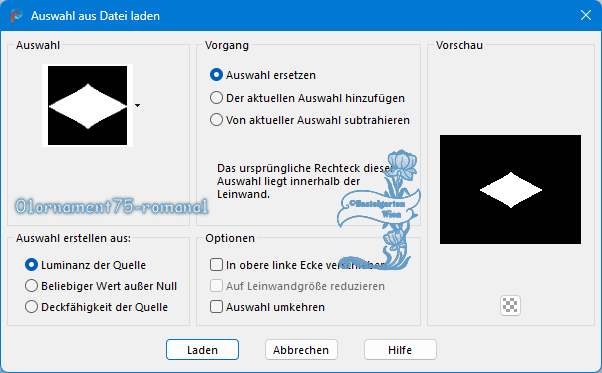
Task: Enable In obere linke Ecke verschieben
Action: pyautogui.click(x=216, y=265)
